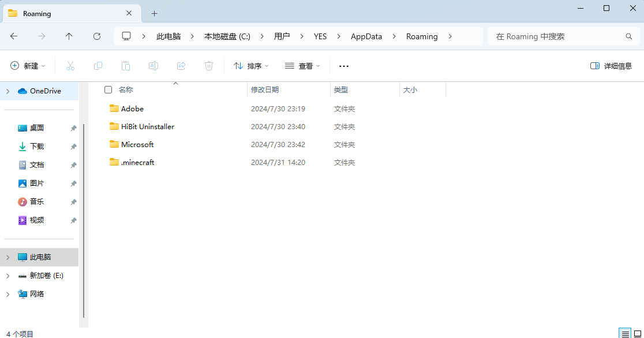Click the Delete trash icon

click(209, 66)
